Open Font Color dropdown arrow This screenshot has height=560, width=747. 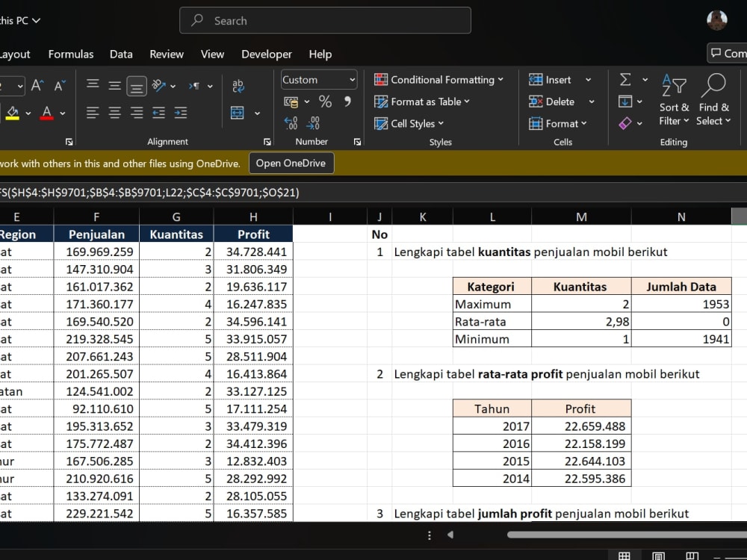(x=63, y=113)
